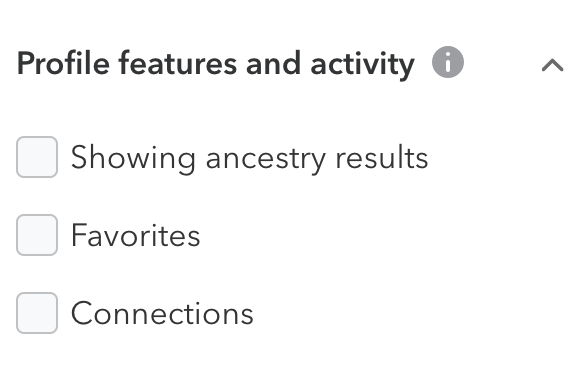Tick the Favorites checkbox
This screenshot has height=390, width=586.
37,235
